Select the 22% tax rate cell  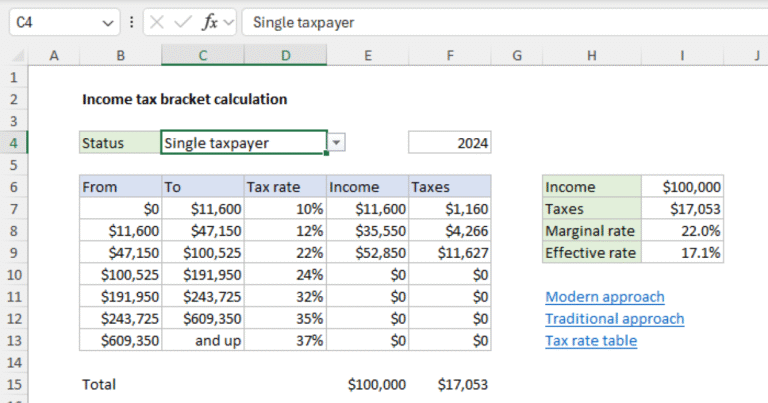285,253
